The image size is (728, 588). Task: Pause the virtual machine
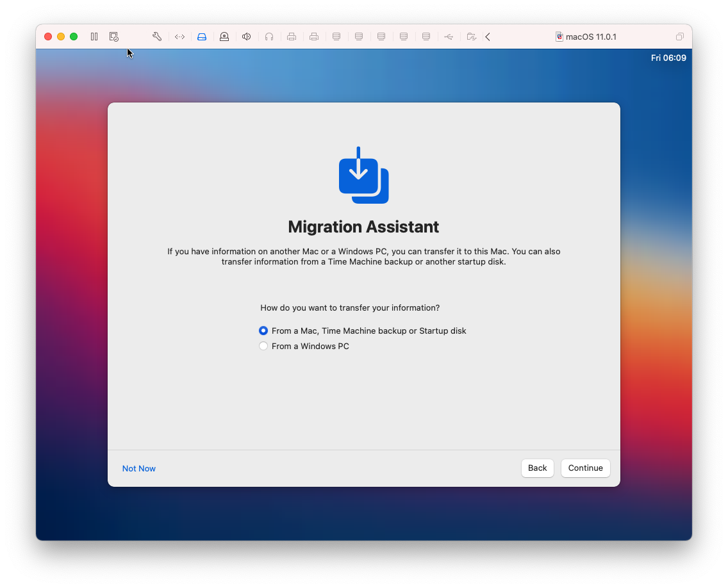[x=94, y=37]
